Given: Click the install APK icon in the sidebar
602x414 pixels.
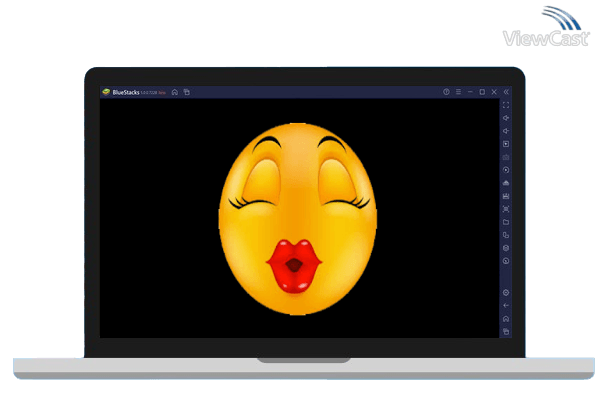Looking at the screenshot, I should 506,183.
